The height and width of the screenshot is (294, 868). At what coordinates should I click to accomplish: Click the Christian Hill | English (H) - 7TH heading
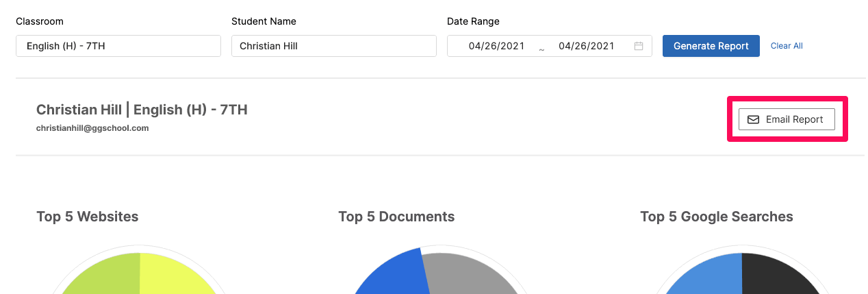142,110
